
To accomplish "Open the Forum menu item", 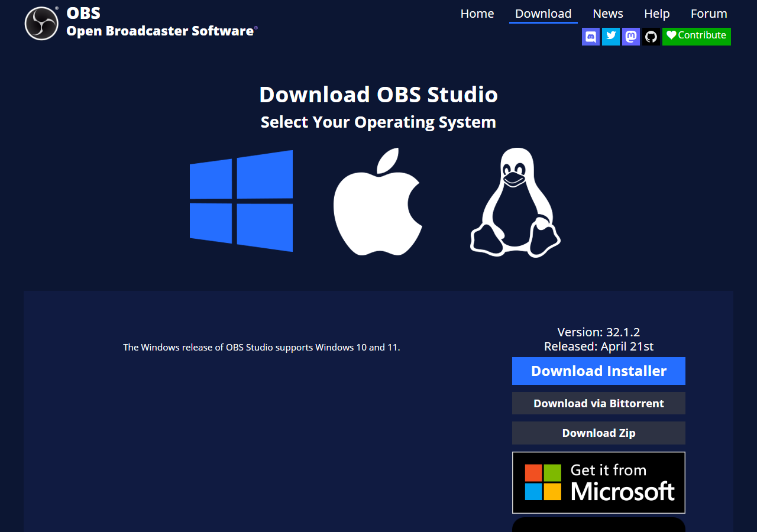I will (709, 14).
